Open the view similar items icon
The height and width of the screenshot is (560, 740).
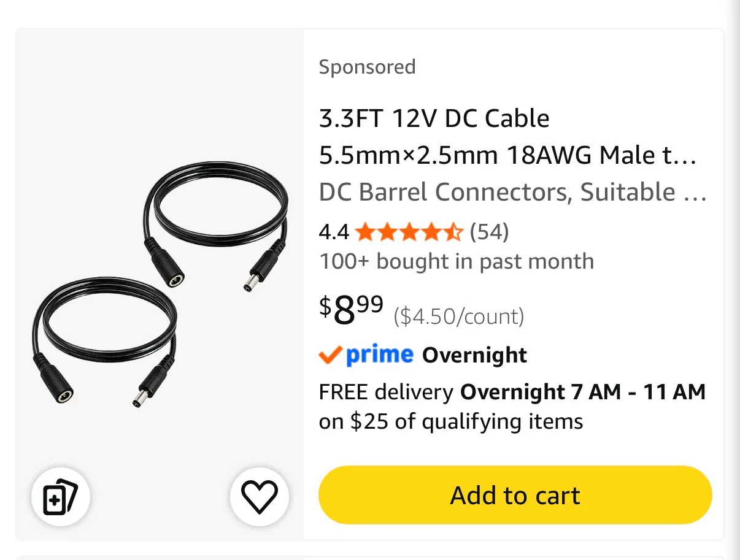coord(61,496)
